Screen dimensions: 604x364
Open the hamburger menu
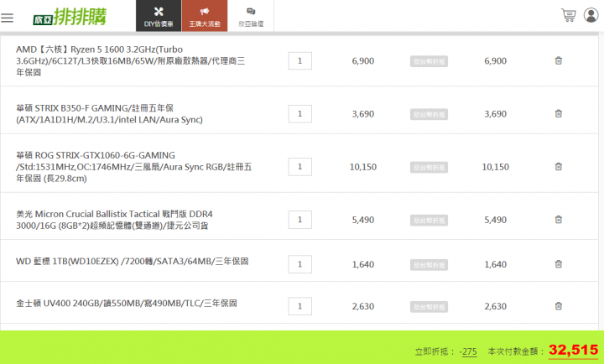tap(7, 18)
